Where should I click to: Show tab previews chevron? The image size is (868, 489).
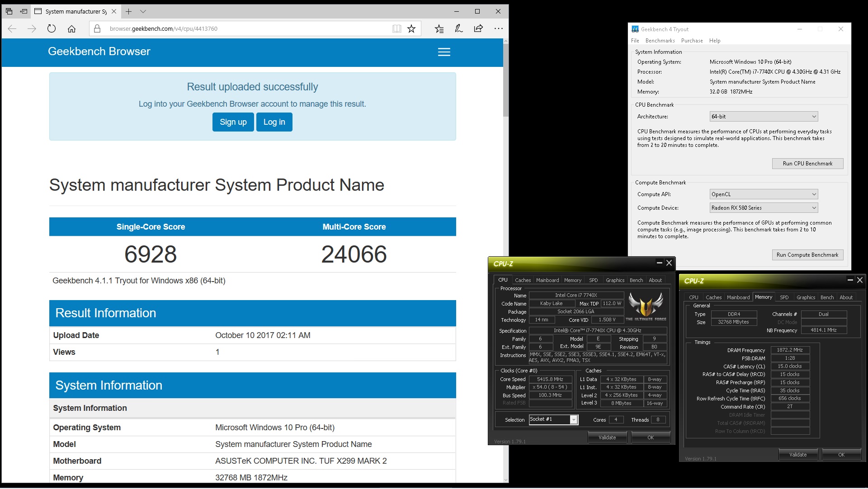(x=143, y=11)
